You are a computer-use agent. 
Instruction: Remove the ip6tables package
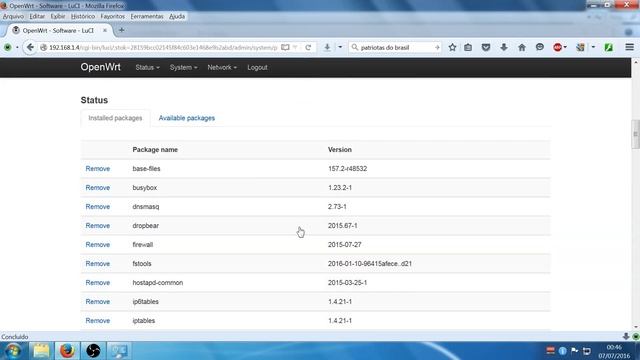point(98,302)
